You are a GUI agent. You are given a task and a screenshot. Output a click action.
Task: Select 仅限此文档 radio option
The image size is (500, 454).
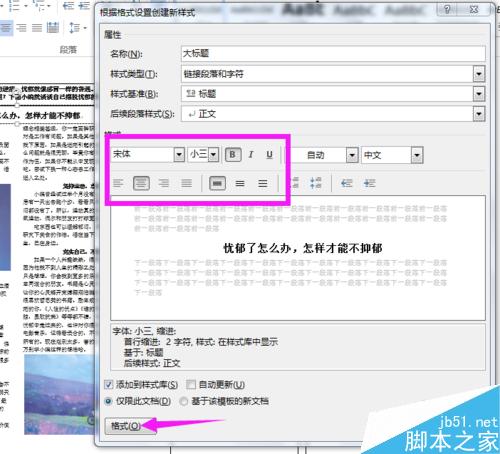[x=108, y=401]
